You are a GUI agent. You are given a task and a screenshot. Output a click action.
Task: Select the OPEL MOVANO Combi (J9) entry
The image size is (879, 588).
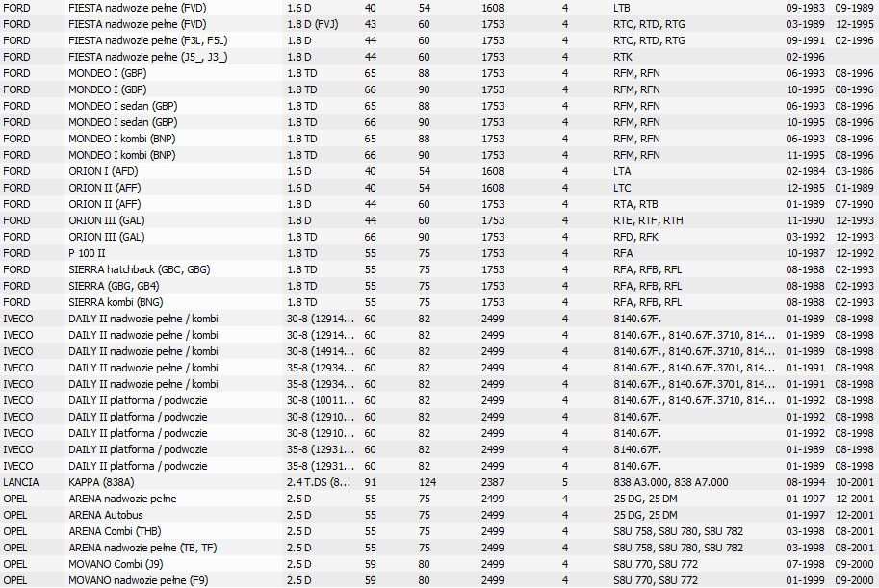pos(439,564)
